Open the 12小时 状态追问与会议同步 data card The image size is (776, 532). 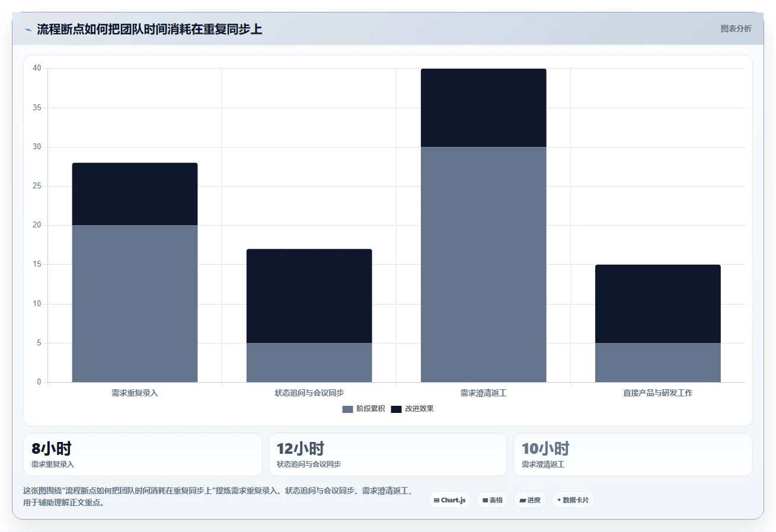coord(388,454)
